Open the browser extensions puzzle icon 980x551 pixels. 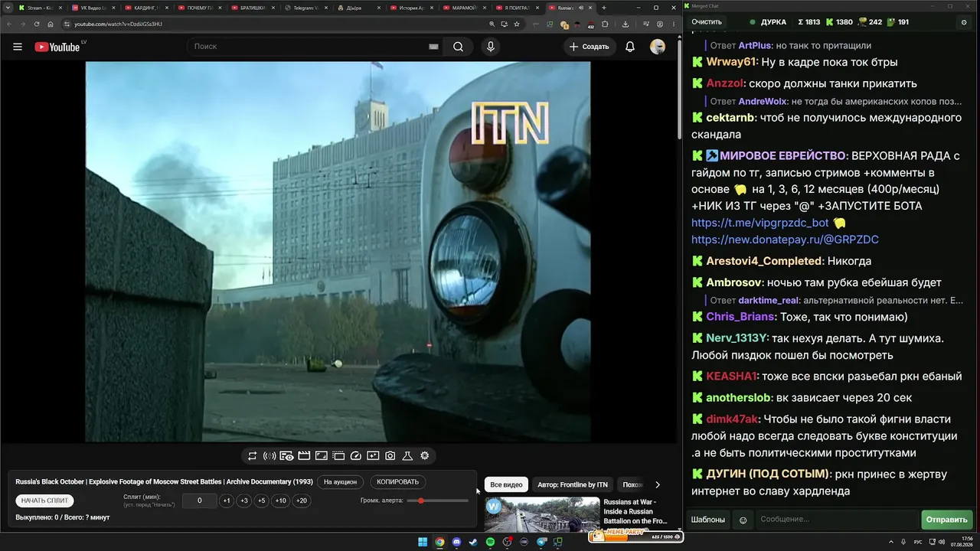pos(605,24)
